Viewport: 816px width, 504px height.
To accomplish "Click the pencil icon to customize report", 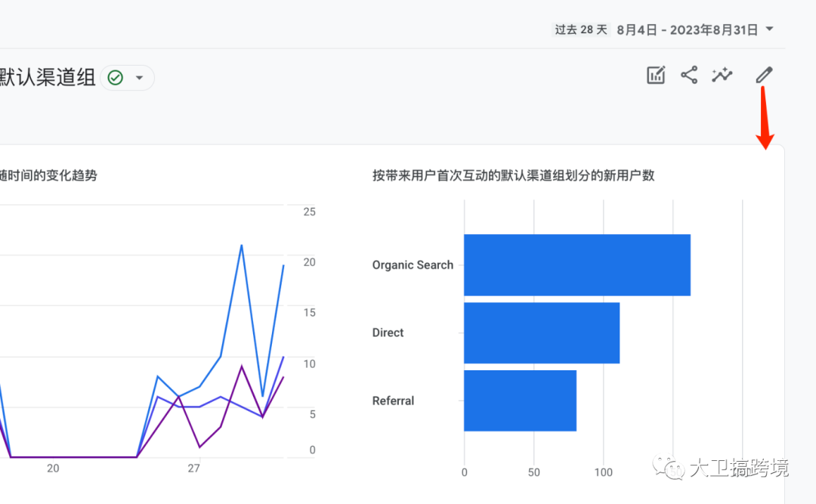I will coord(764,75).
